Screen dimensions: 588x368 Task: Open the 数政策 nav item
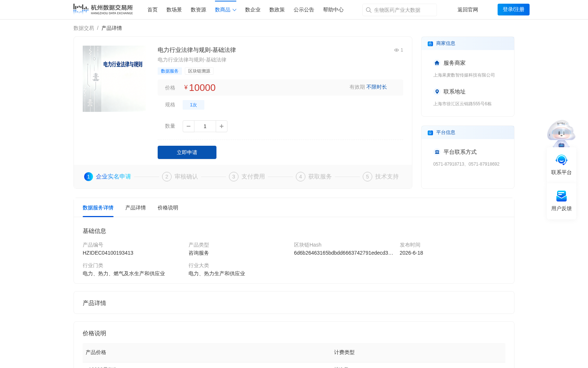[277, 10]
